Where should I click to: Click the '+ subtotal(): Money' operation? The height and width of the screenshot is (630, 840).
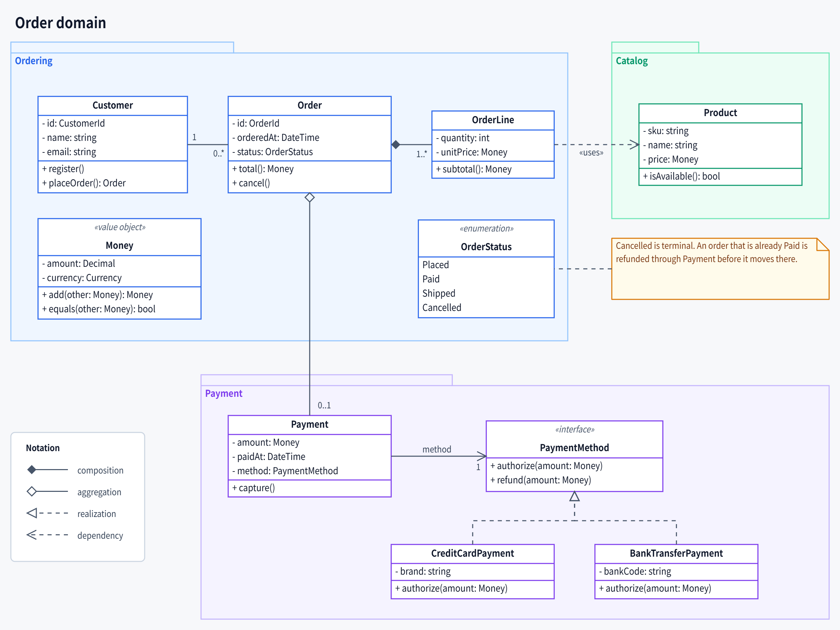474,169
